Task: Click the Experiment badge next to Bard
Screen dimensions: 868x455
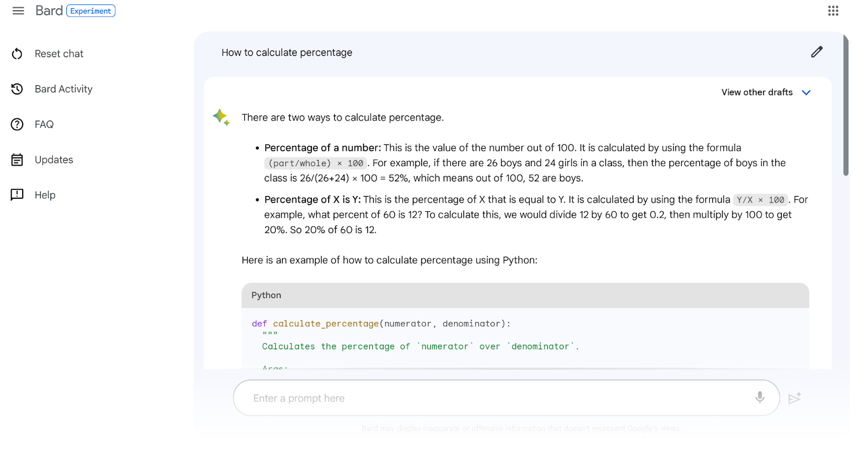Action: (x=91, y=11)
